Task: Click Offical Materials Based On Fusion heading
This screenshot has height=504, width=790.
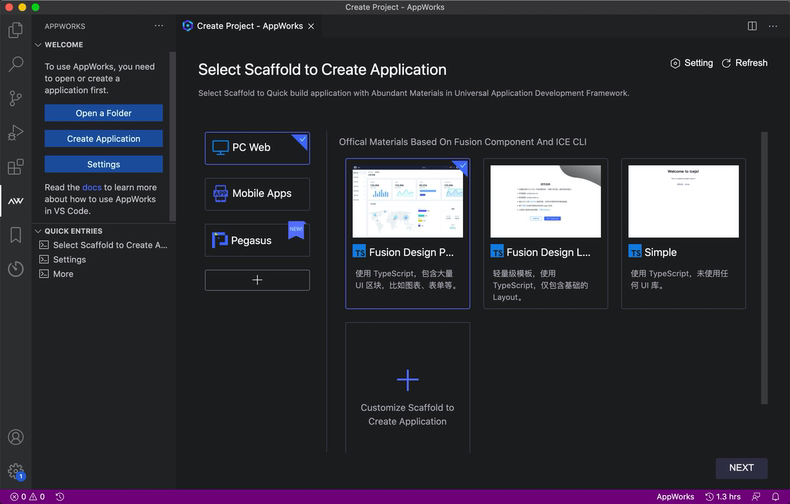Action: click(x=463, y=142)
